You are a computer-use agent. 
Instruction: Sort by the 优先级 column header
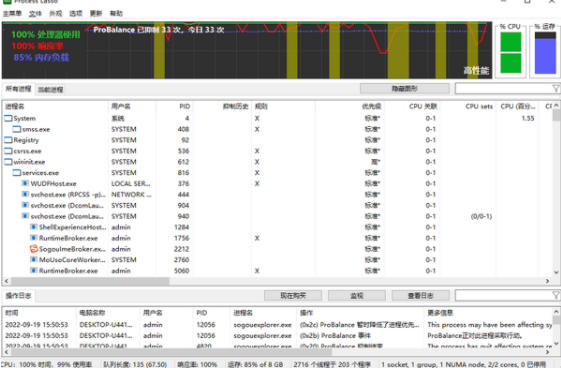click(349, 106)
